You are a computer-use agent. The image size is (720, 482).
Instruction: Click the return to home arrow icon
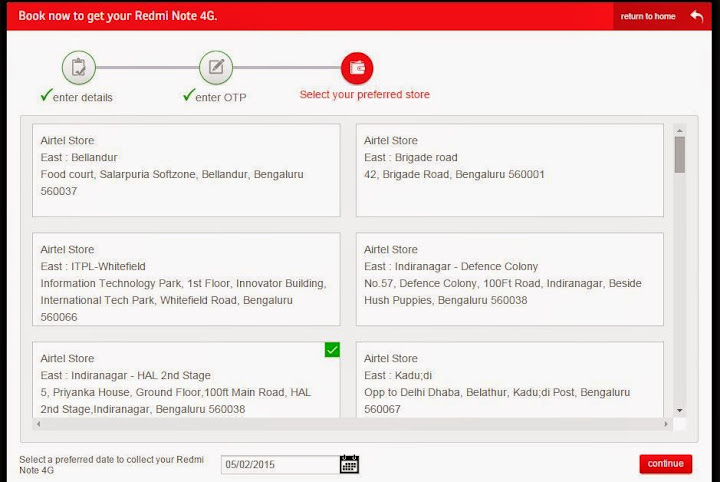click(x=697, y=16)
